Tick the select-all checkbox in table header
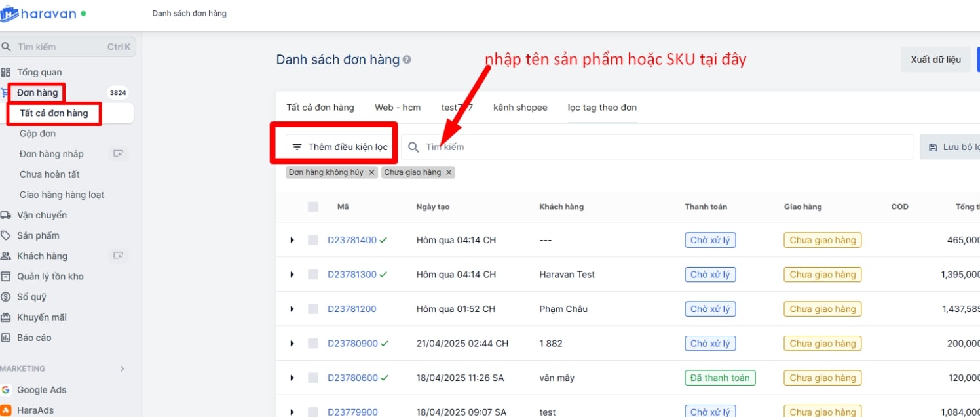 pyautogui.click(x=313, y=207)
